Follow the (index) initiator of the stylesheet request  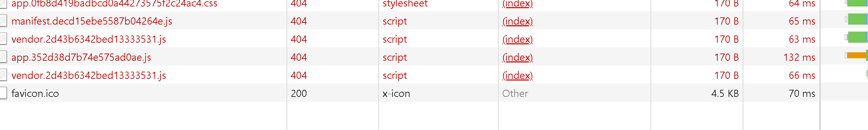(517, 3)
